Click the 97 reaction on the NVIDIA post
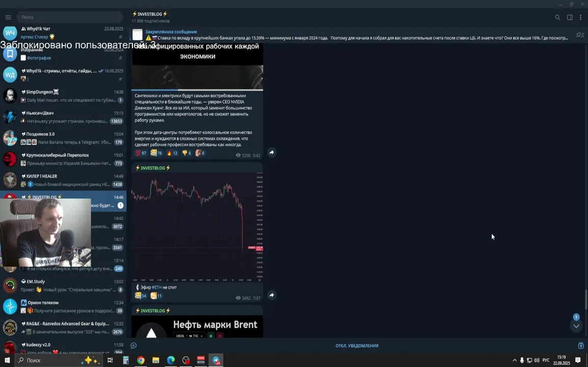The height and width of the screenshot is (367, 588). (141, 153)
